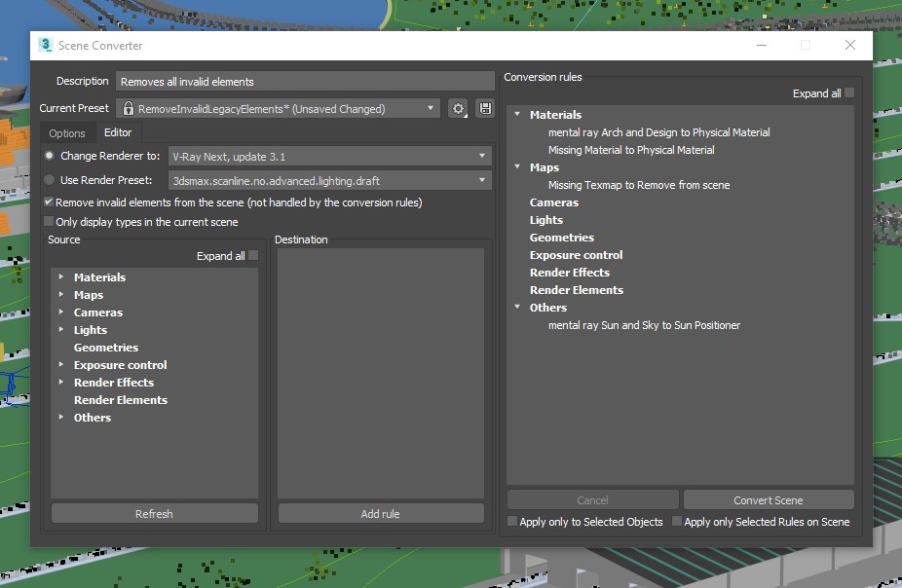Expand Maps in the Source tree

(x=61, y=294)
